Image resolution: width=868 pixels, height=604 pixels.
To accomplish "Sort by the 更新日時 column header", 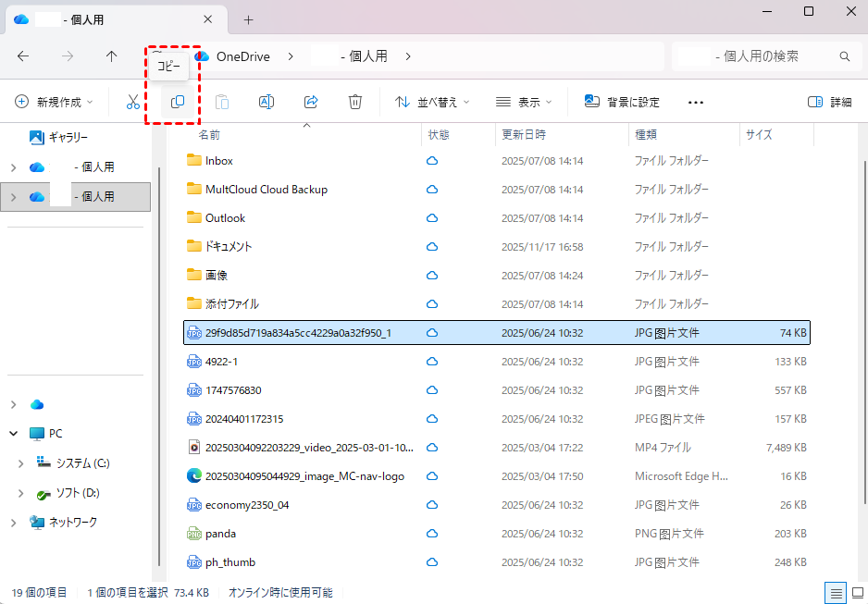I will click(524, 135).
